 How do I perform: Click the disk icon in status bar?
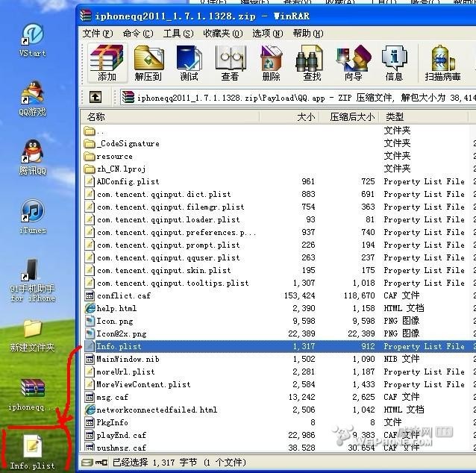pos(87,463)
